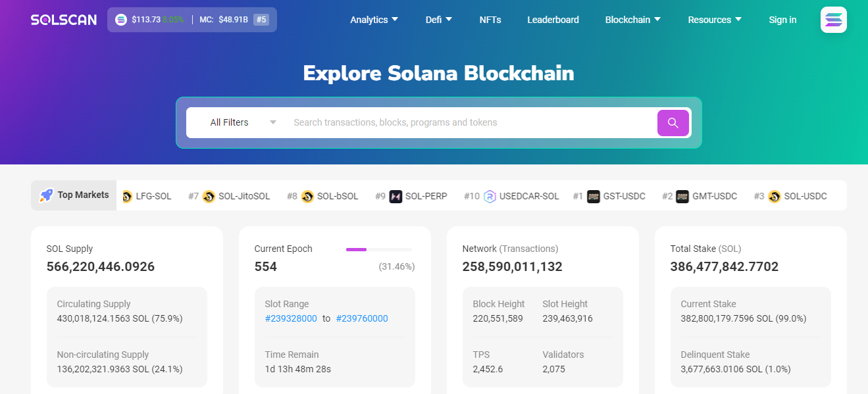Click the Solana coin price icon
Screen dimensions: 868x394
(121, 20)
